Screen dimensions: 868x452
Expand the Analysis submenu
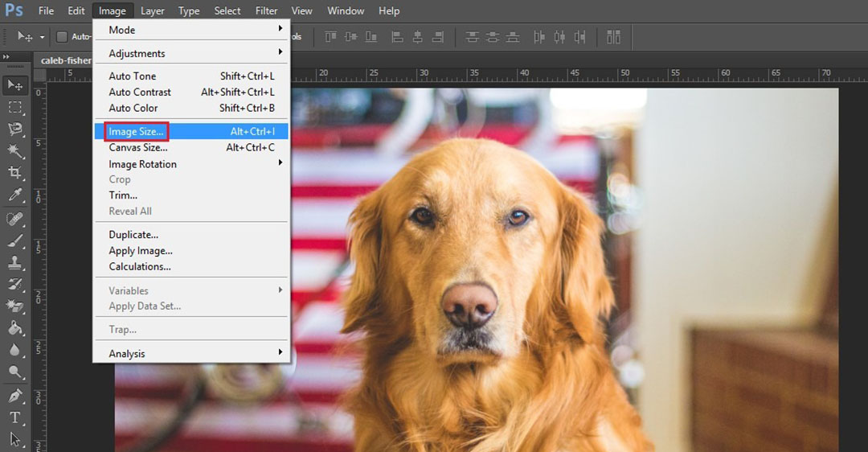(191, 353)
